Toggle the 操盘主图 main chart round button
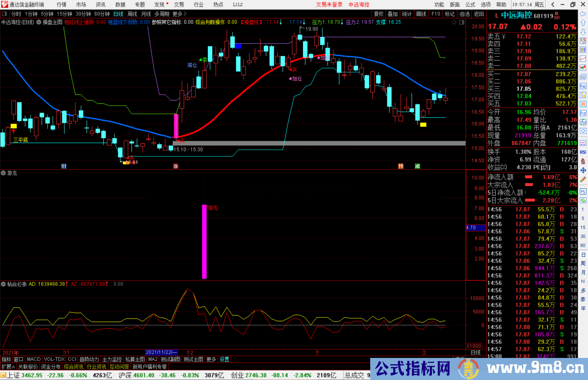The height and width of the screenshot is (380, 588). click(39, 22)
